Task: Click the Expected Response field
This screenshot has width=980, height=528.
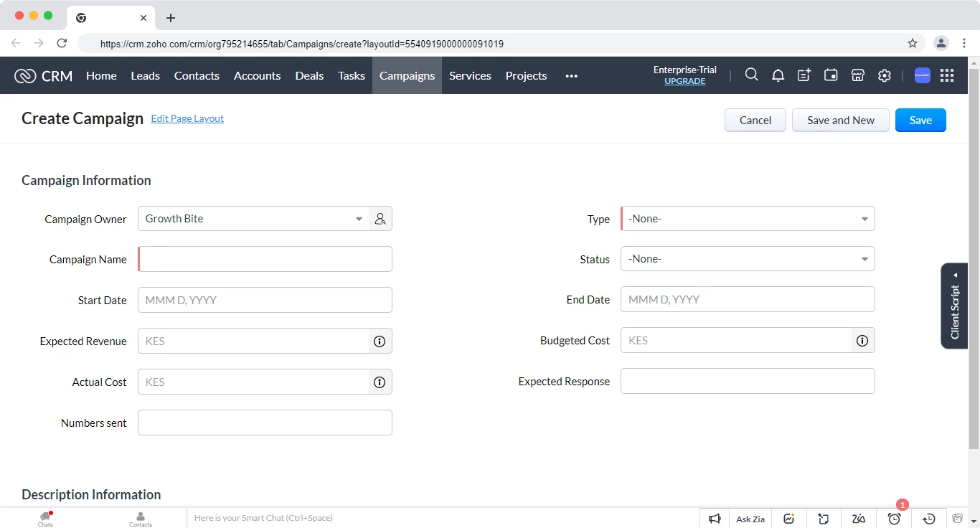Action: (x=748, y=381)
